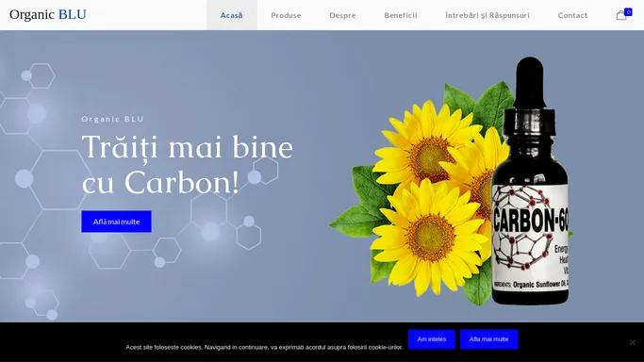Go to the Contact page
The height and width of the screenshot is (362, 644).
(572, 15)
